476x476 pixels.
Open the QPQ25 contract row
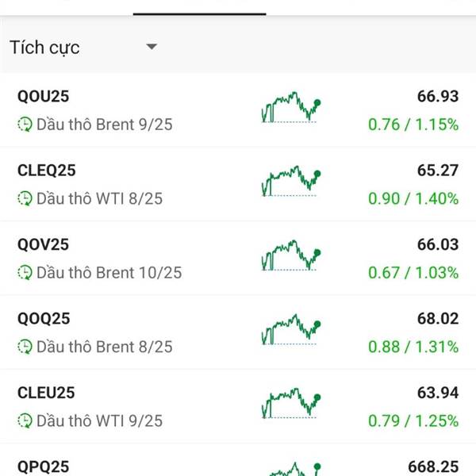(x=238, y=460)
